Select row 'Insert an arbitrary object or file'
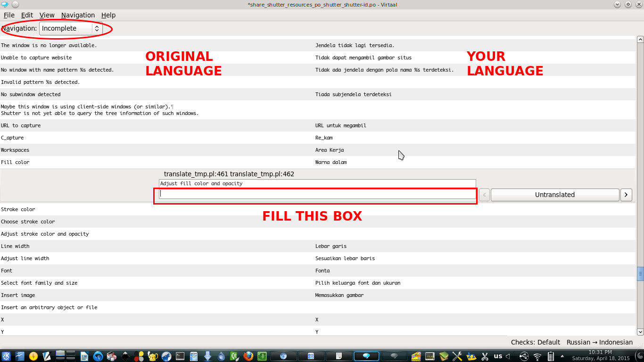644x362 pixels. click(318, 307)
